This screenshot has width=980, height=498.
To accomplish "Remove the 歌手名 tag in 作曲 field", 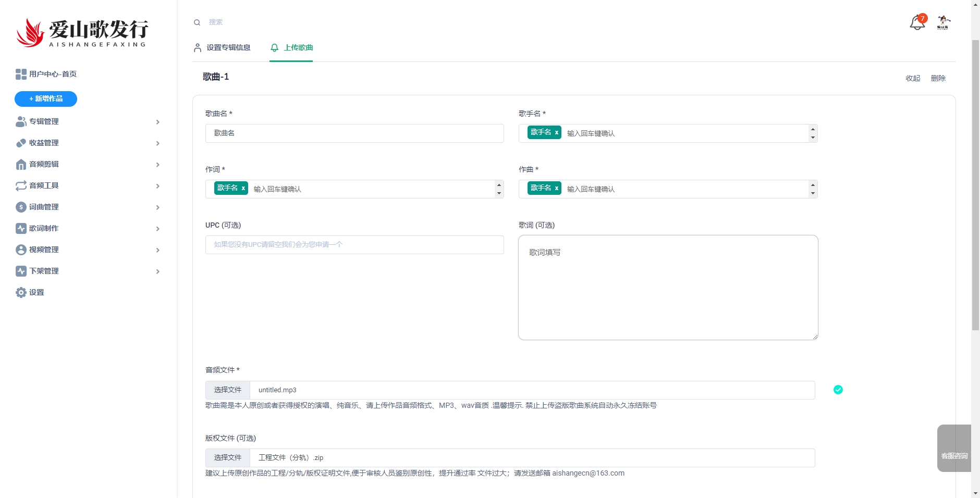I will click(556, 189).
